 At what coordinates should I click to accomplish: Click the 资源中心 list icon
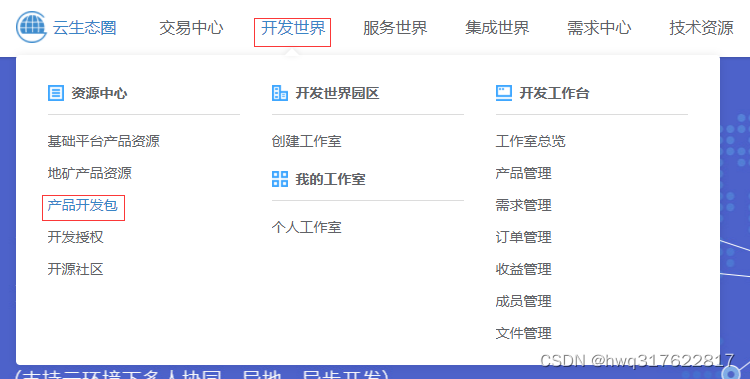tap(55, 93)
